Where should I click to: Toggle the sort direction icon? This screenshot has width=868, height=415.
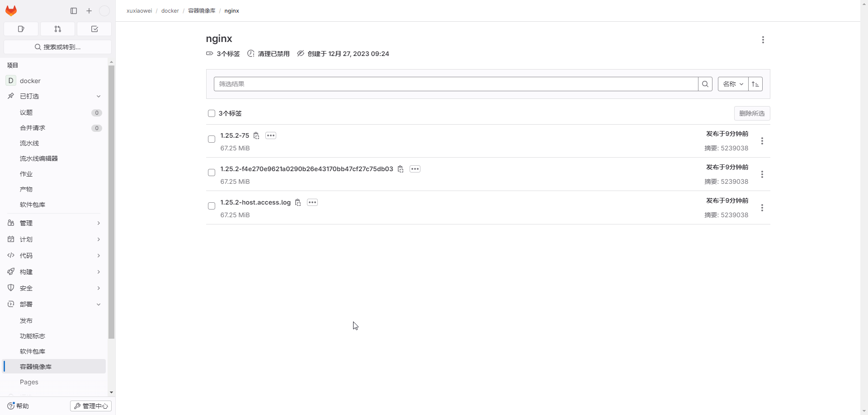coord(755,84)
